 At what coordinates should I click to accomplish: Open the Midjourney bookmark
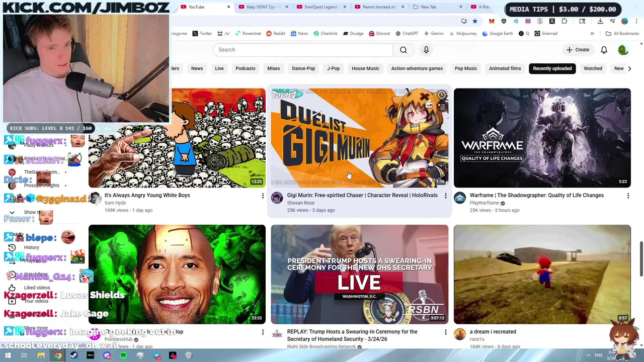(x=463, y=34)
